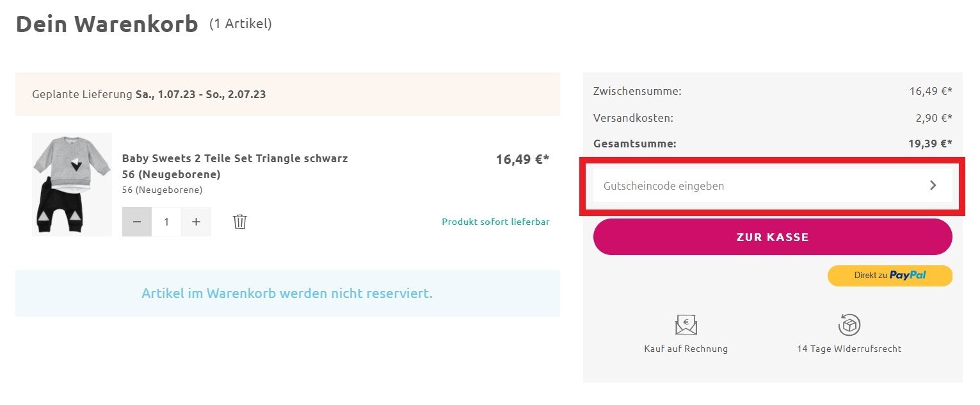Click the 14 Tage Widerrufsrecht package icon

click(849, 325)
